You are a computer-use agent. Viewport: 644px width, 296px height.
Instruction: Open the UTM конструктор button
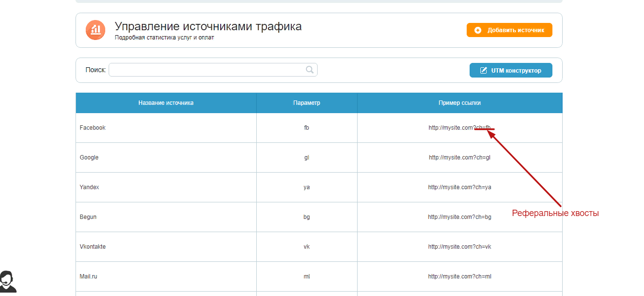click(x=511, y=70)
